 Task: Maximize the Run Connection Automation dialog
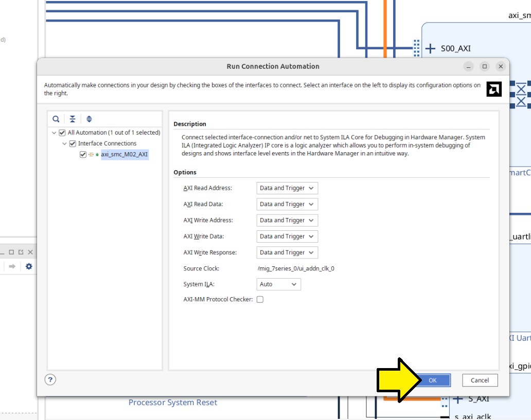[x=484, y=66]
